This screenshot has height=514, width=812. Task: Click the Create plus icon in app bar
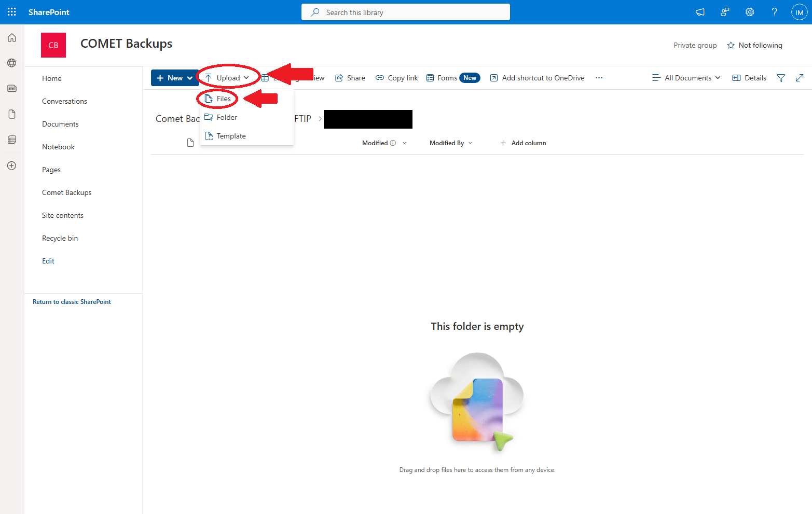(x=12, y=165)
